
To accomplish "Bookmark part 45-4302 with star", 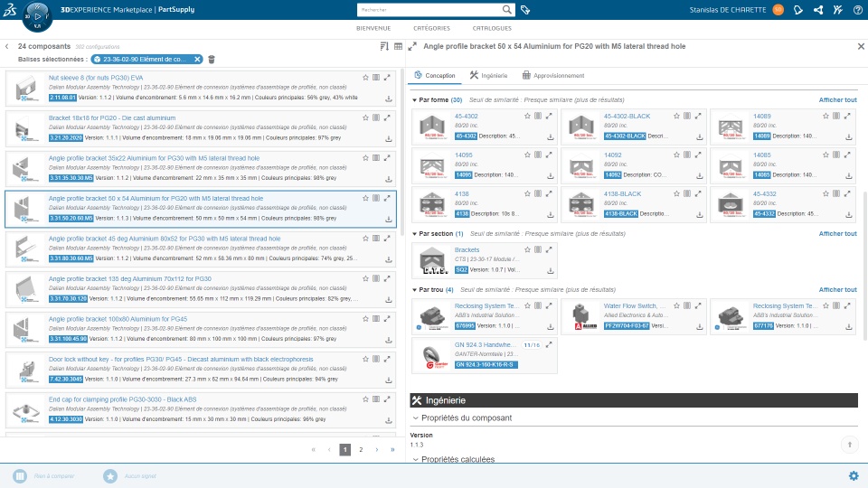I will tap(527, 117).
